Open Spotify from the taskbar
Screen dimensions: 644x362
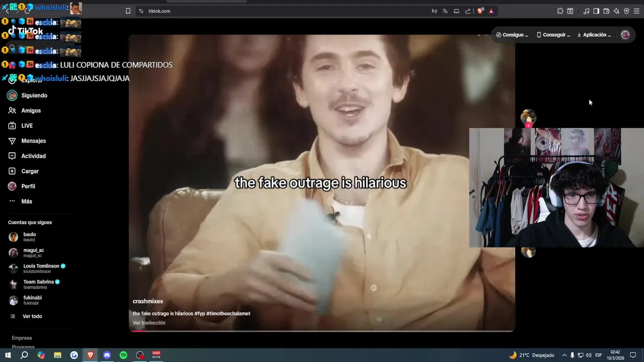[123, 355]
